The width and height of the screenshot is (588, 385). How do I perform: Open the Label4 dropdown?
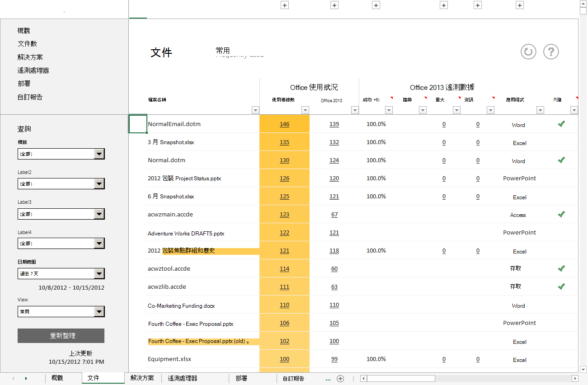(99, 244)
